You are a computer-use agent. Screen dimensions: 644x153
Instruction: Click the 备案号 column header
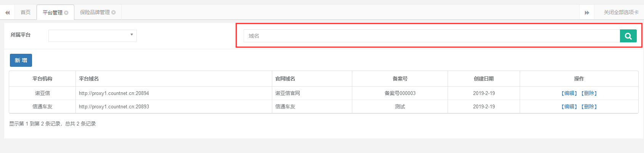tap(400, 79)
